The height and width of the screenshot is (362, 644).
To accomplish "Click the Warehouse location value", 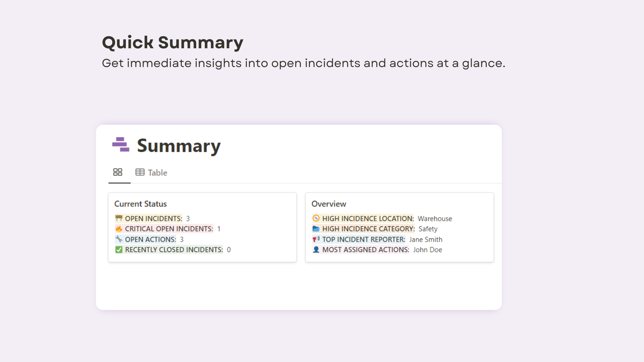I will tap(435, 219).
